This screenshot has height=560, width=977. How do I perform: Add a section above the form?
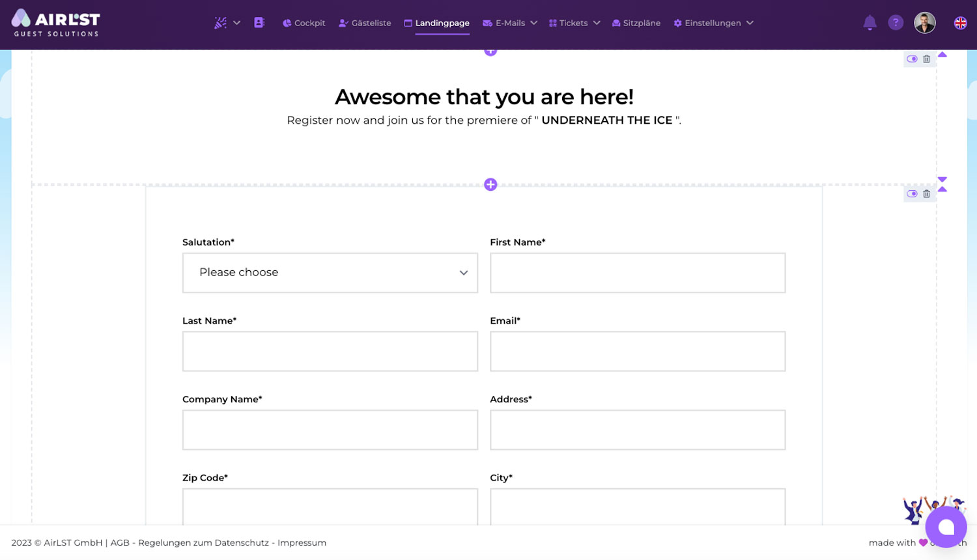pyautogui.click(x=490, y=185)
